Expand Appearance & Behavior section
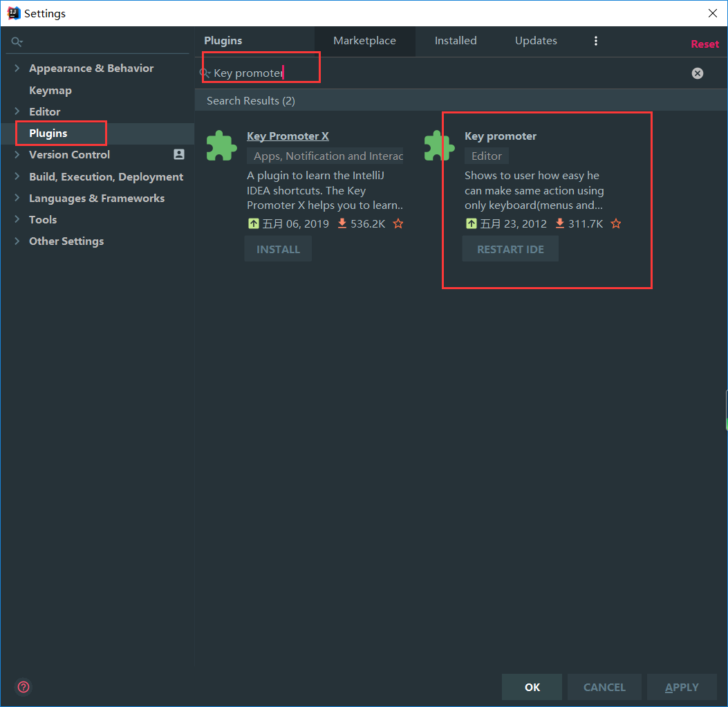The width and height of the screenshot is (728, 707). (17, 68)
